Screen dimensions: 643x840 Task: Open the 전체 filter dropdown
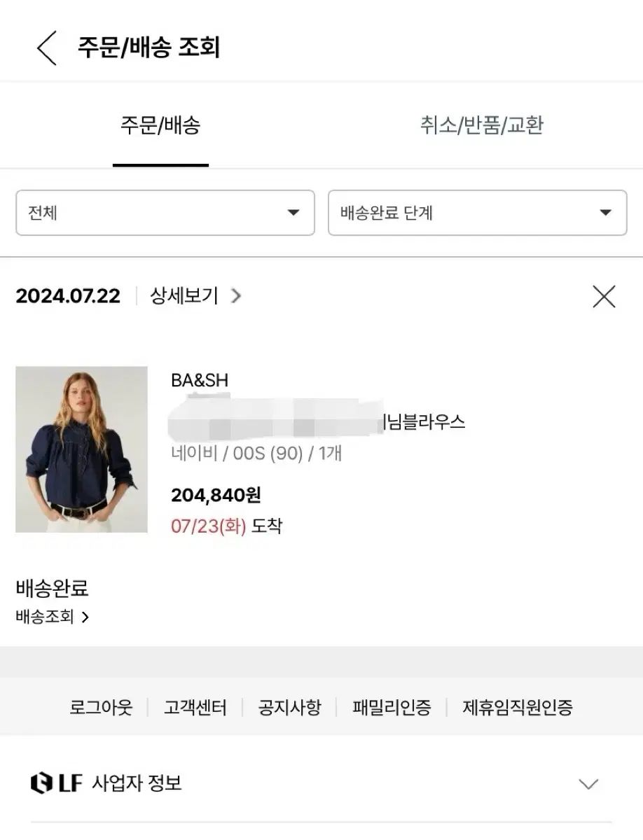(165, 213)
